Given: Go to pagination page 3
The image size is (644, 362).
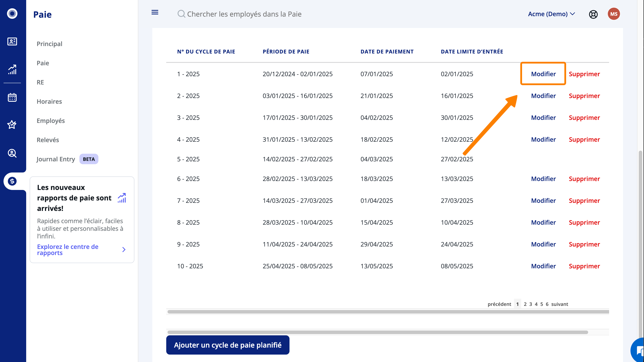Looking at the screenshot, I should 531,304.
